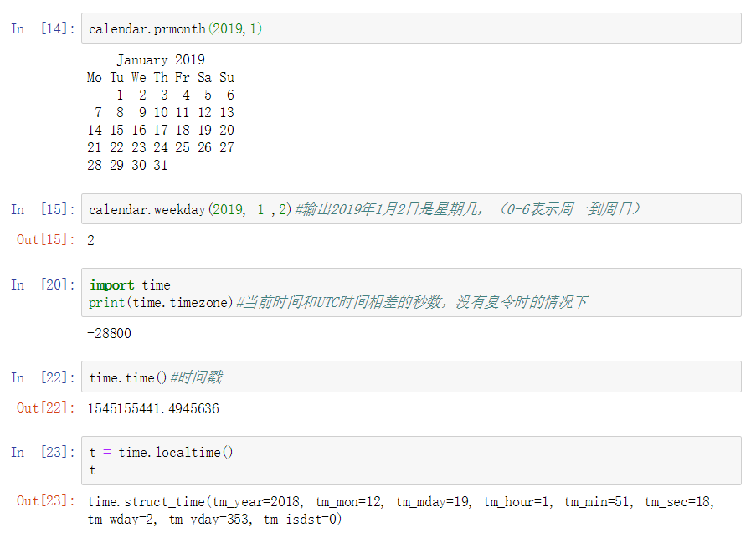Image resolution: width=756 pixels, height=533 pixels.
Task: Focus the calendar.weekday code cell
Action: (x=410, y=209)
